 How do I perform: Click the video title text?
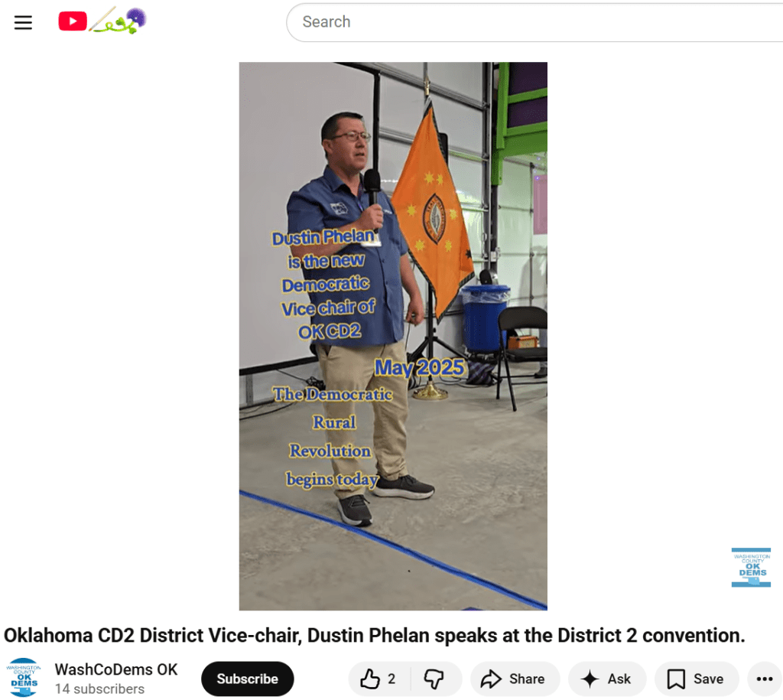375,635
